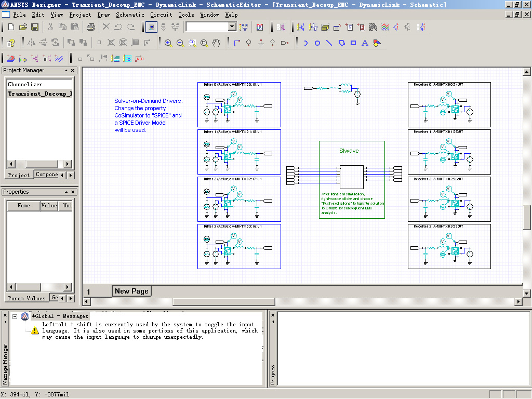Click the monitor icon in toolbar
The image size is (532, 399).
[x=151, y=27]
